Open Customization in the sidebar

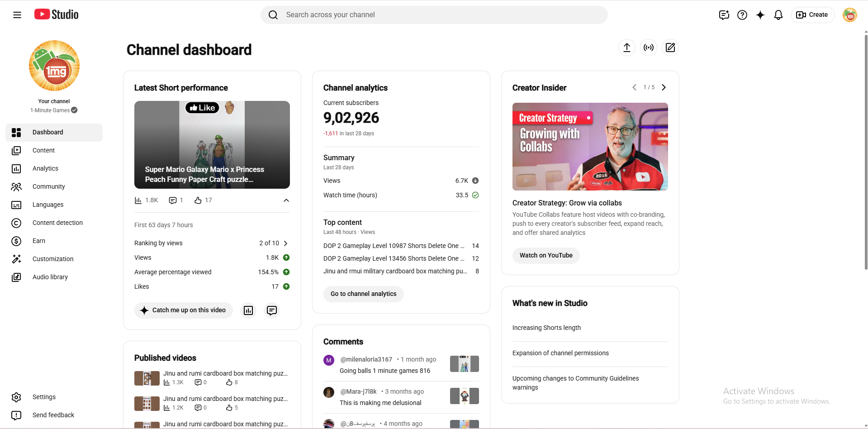click(x=54, y=259)
